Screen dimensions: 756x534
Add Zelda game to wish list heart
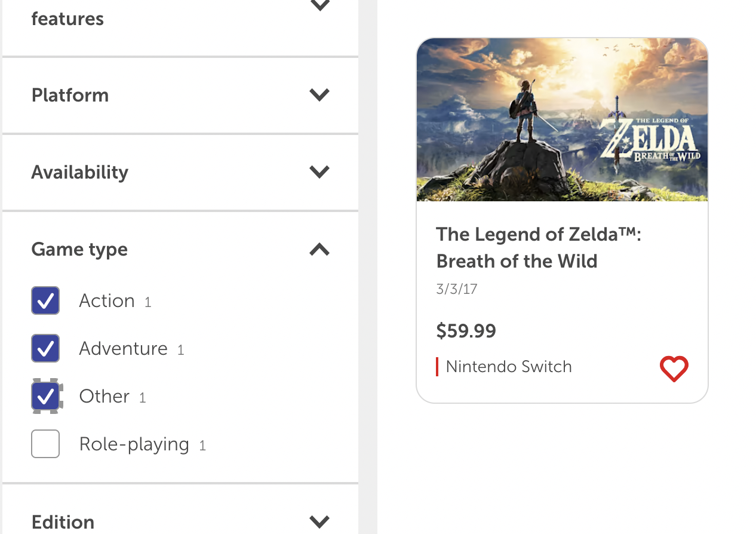(674, 369)
